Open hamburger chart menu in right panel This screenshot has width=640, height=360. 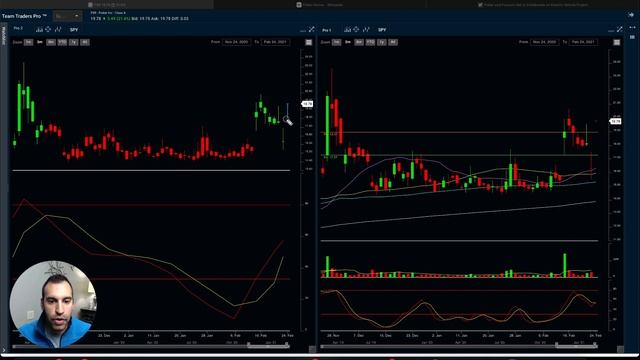pos(617,42)
